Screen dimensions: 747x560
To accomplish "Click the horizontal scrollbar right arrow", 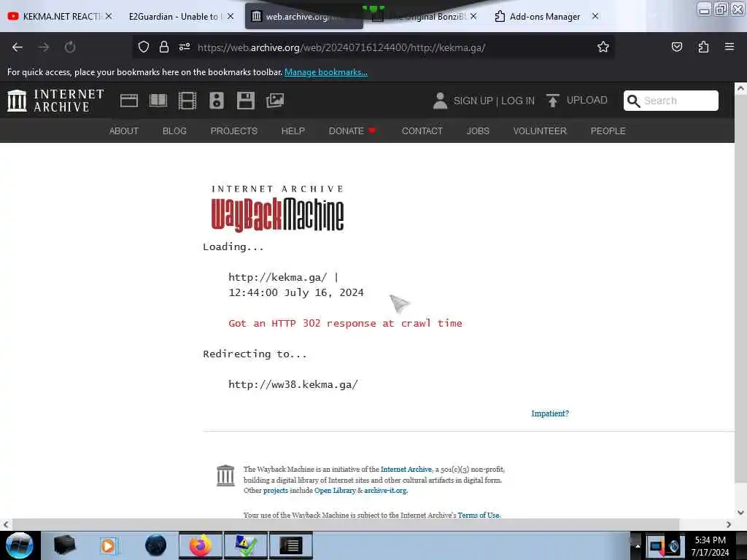I will [x=729, y=524].
